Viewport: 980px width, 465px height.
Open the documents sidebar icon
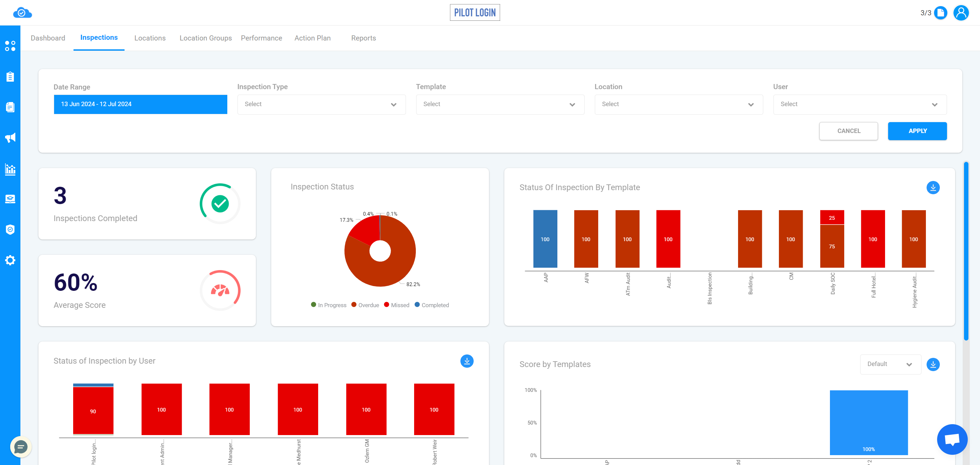coord(10,107)
